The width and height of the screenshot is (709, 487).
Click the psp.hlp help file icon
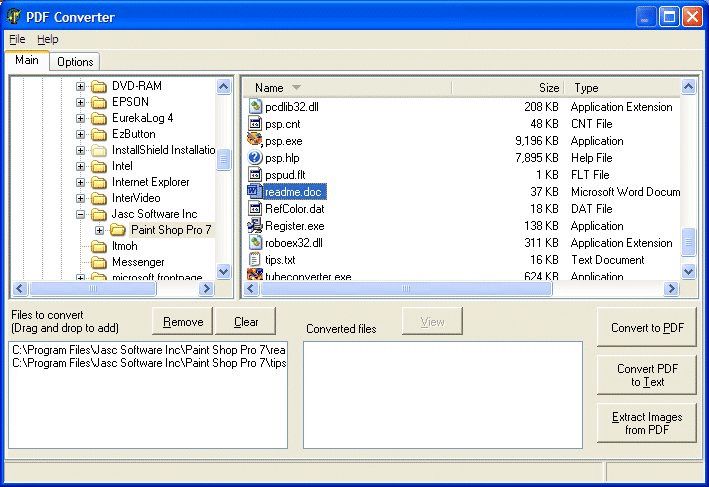point(255,158)
